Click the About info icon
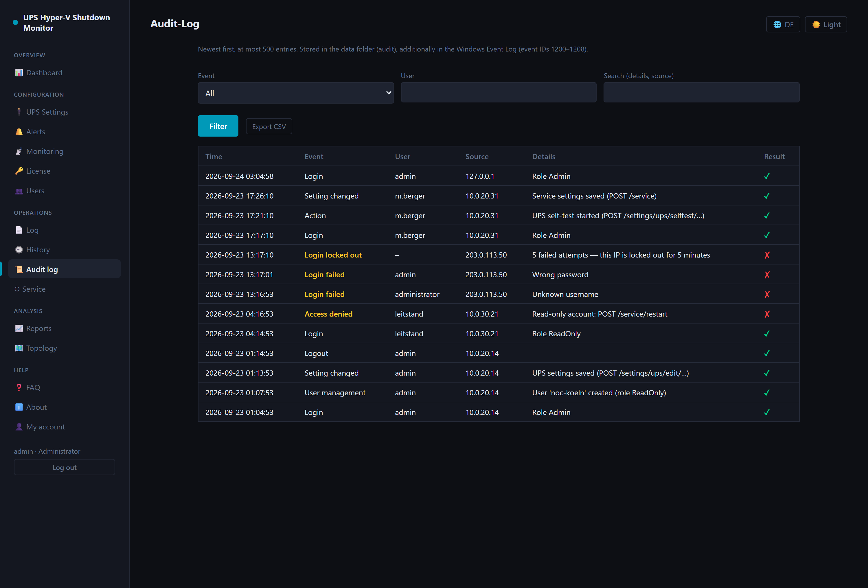The width and height of the screenshot is (868, 588). click(19, 407)
